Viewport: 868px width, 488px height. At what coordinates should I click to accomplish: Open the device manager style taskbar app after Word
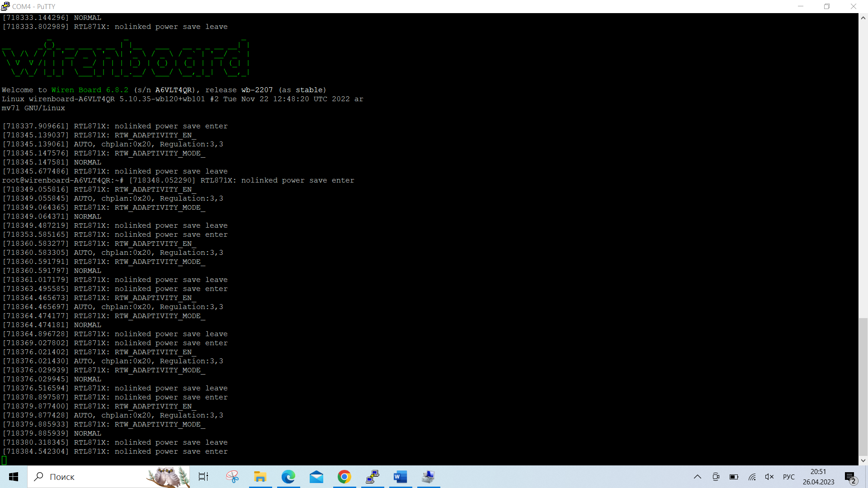pos(429,477)
